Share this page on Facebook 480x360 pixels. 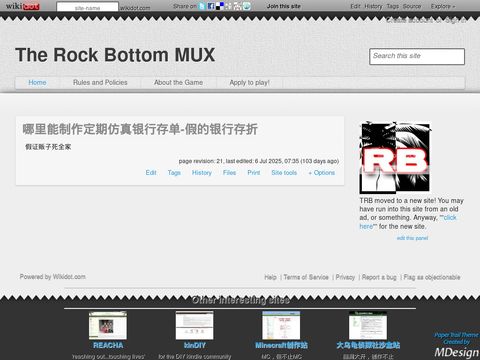pos(211,6)
